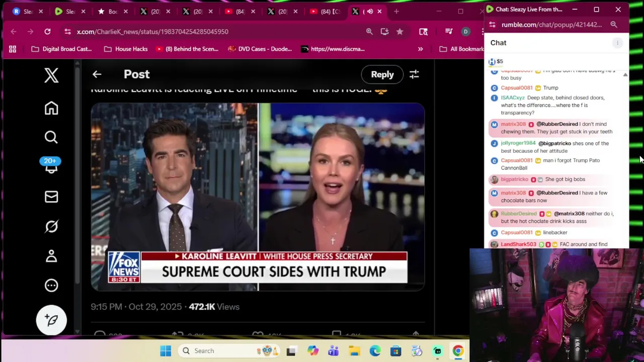Mute the active X tab's audio icon

(370, 12)
